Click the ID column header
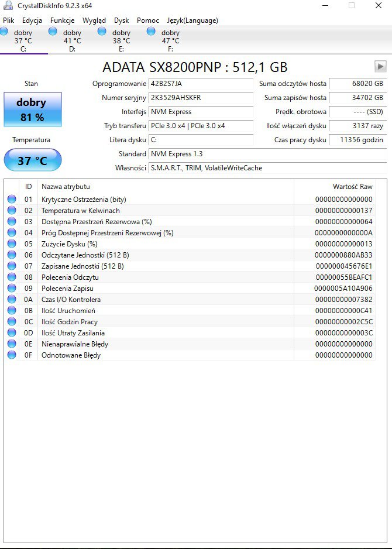Screen dimensions: 392x549 click(x=28, y=187)
